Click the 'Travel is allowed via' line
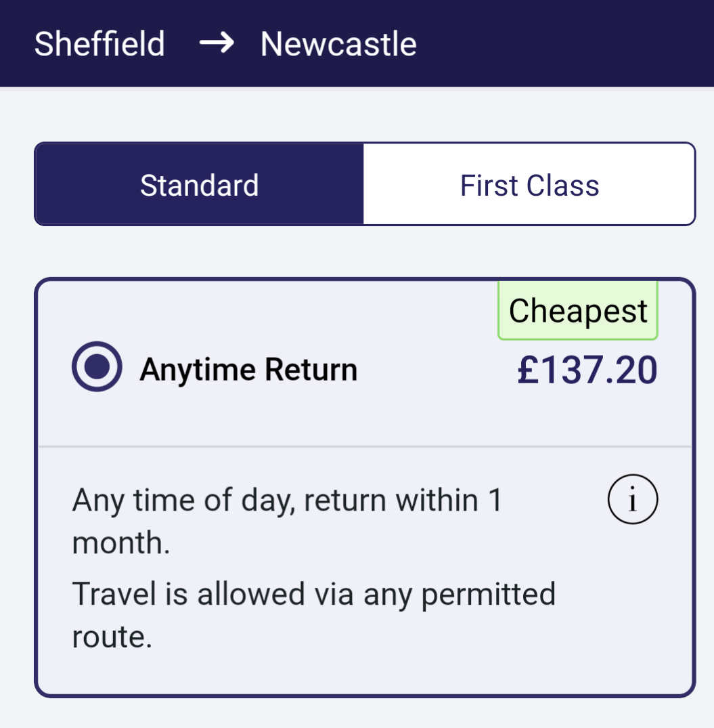The image size is (714, 728). point(313,594)
